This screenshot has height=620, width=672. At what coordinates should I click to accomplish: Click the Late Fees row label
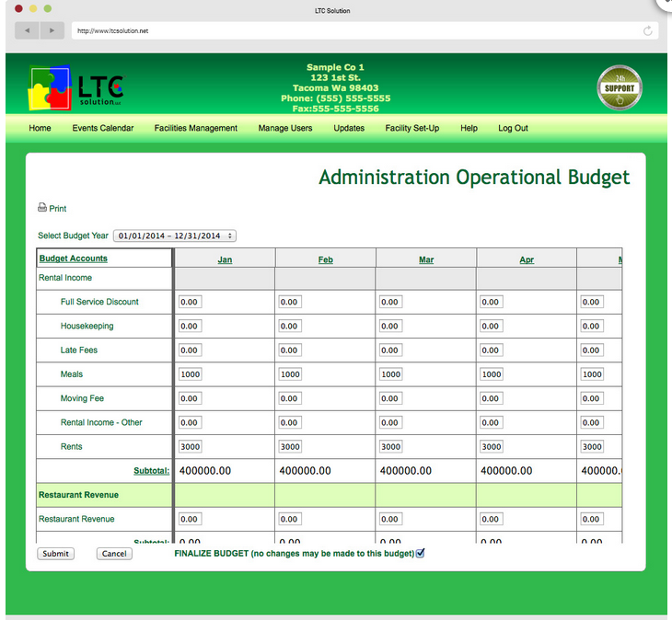click(x=79, y=350)
